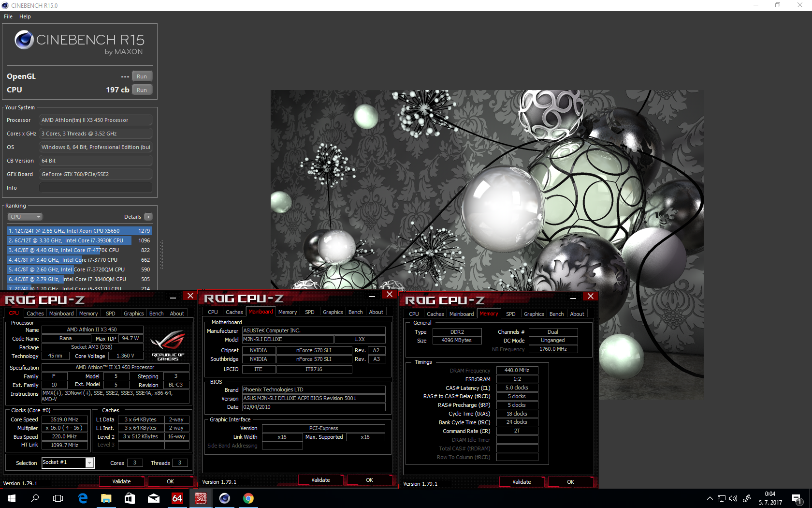Open Cinebench Help menu

coord(25,16)
